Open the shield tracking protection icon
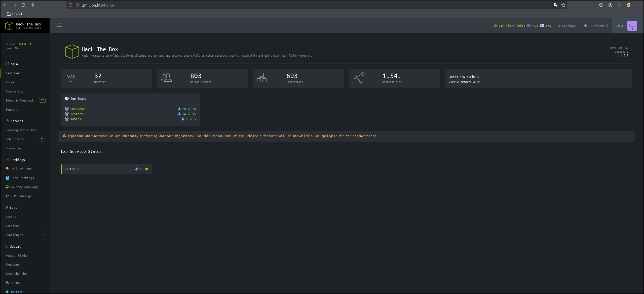This screenshot has height=294, width=644. 70,5
